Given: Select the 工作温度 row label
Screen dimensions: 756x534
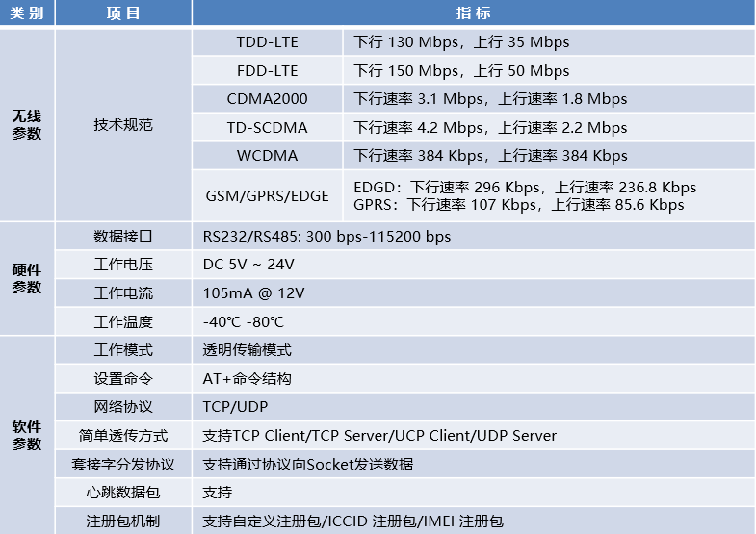Looking at the screenshot, I should point(123,321).
